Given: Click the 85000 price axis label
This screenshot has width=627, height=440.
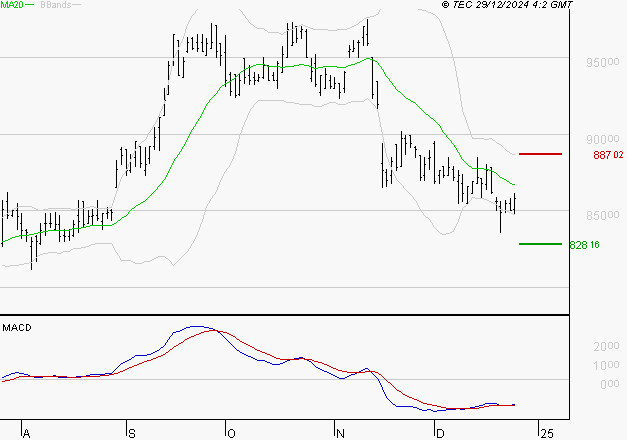Looking at the screenshot, I should coord(603,216).
